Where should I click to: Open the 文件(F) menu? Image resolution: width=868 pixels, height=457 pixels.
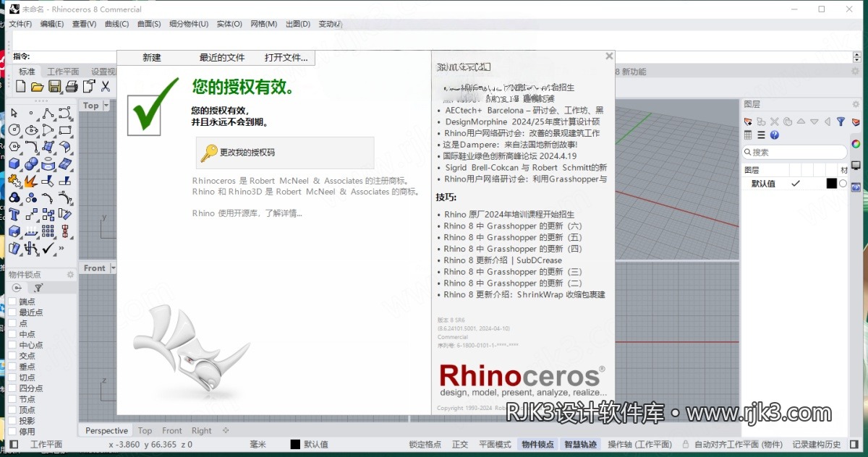[20, 24]
